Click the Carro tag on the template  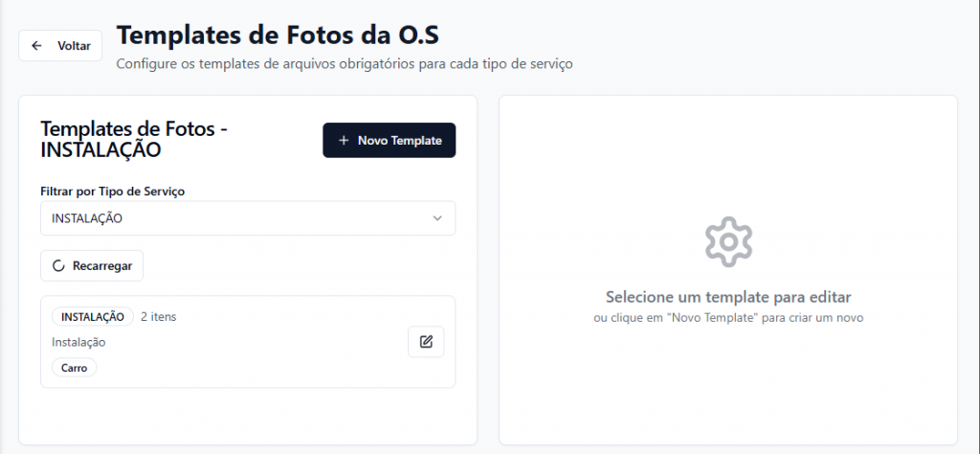[x=74, y=367]
